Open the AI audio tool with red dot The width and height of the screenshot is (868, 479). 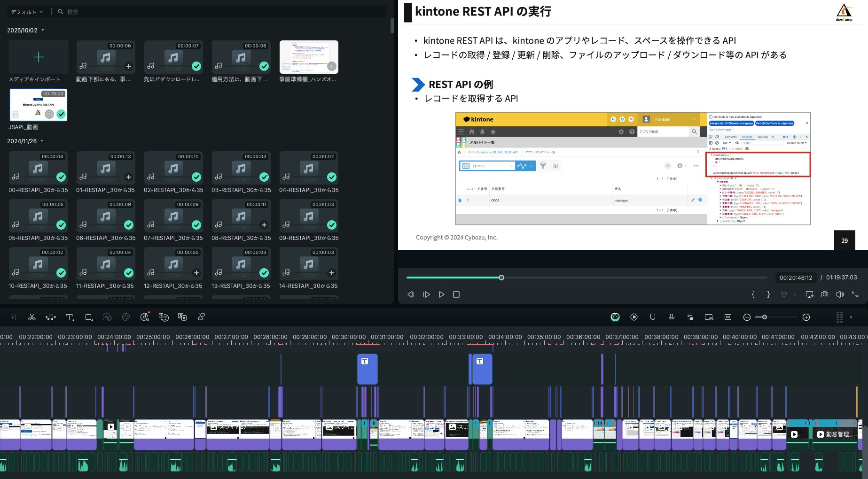(145, 317)
